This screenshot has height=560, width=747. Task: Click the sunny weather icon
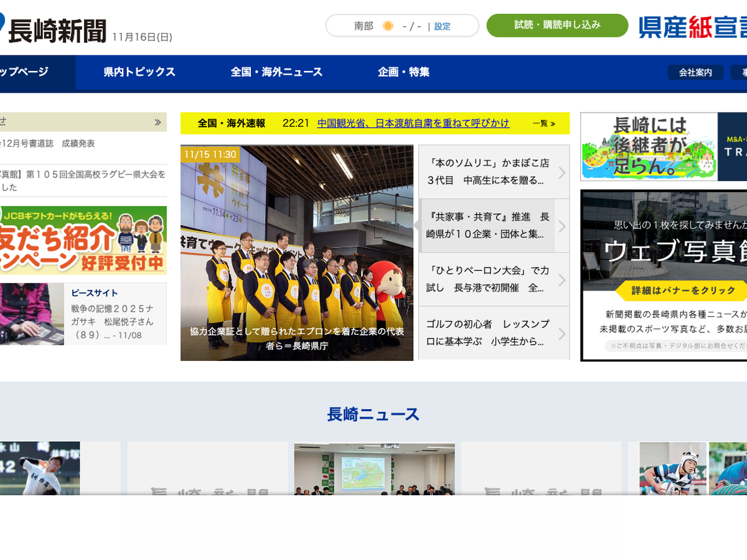pos(388,26)
